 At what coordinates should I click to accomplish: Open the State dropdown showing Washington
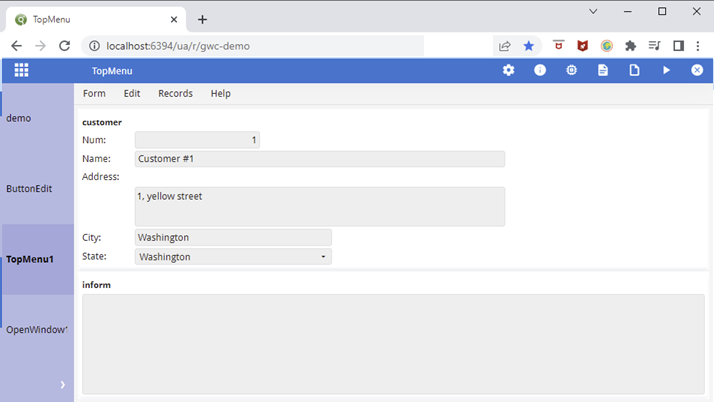(x=233, y=257)
